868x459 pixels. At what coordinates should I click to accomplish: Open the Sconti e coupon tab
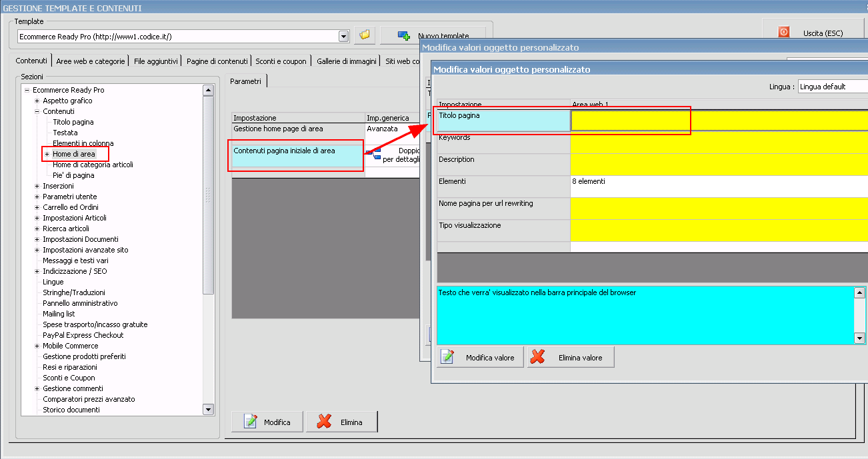coord(281,61)
